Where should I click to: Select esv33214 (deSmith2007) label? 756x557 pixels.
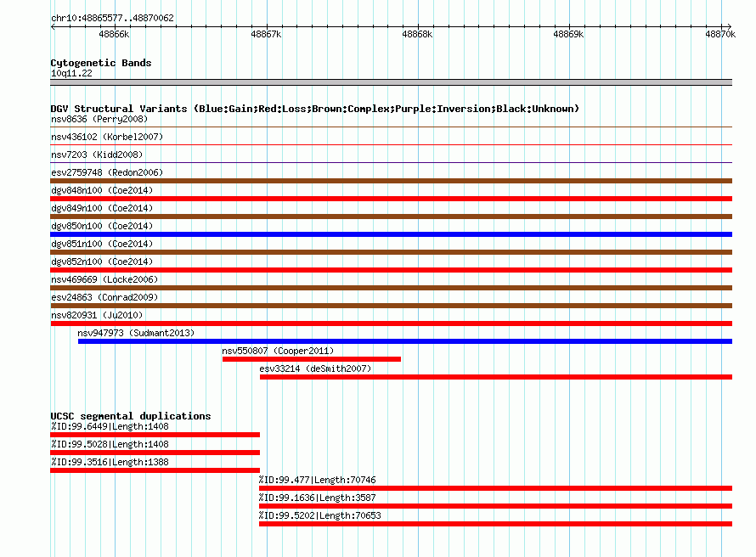315,369
